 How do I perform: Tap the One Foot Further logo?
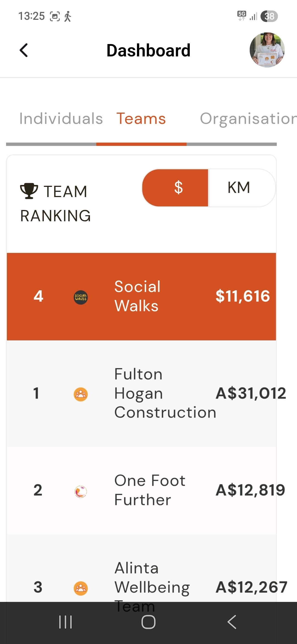point(81,492)
